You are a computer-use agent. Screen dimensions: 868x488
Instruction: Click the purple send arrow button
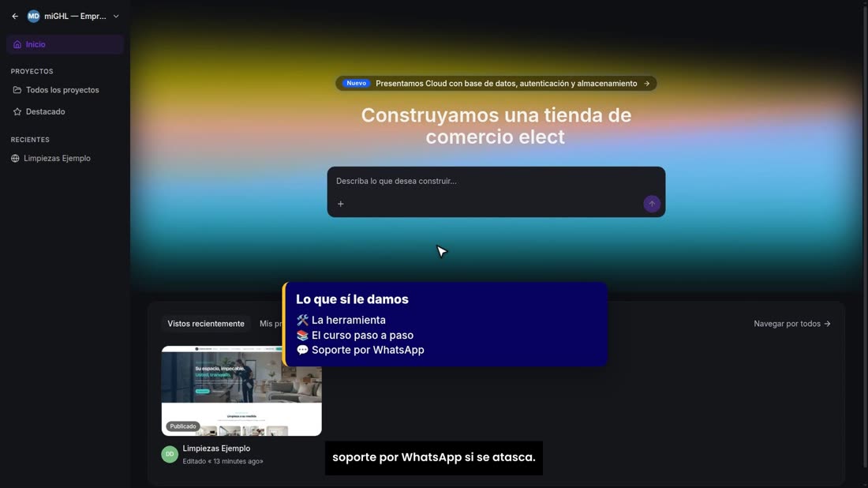tap(652, 204)
